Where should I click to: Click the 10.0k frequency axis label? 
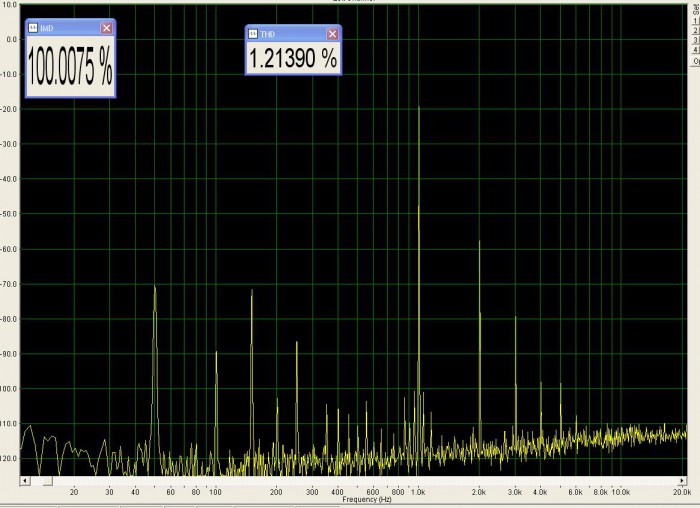pyautogui.click(x=621, y=492)
